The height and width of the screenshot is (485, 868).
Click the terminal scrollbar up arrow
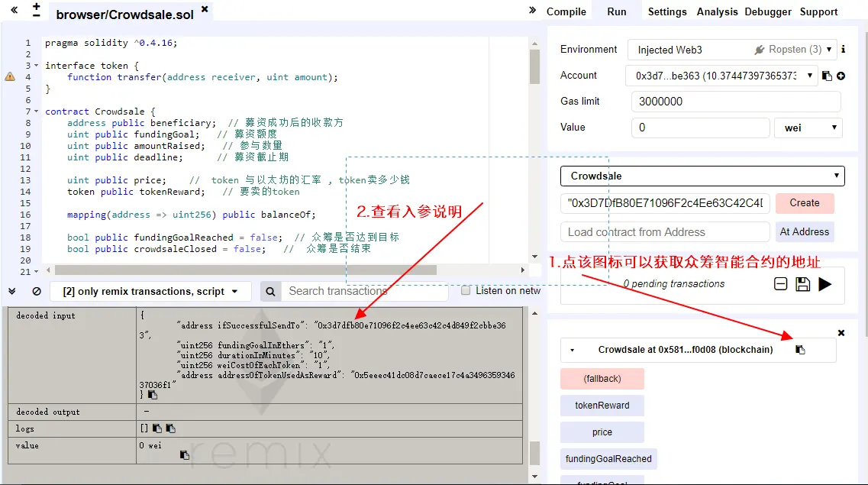[x=534, y=313]
